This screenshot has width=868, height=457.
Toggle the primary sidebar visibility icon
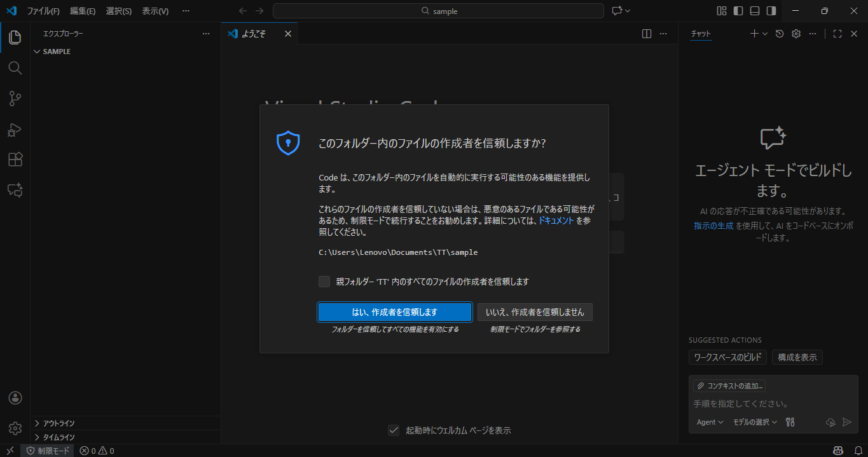click(738, 11)
